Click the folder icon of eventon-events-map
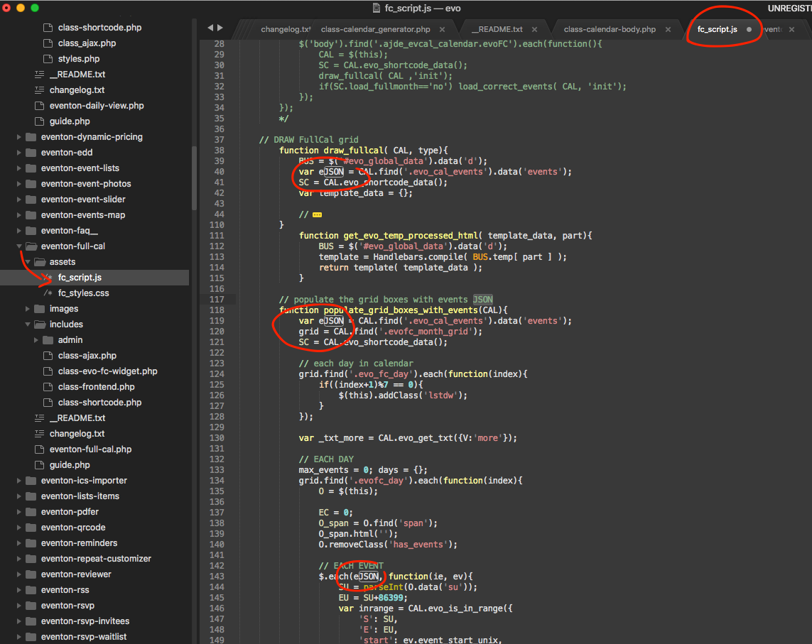812x644 pixels. (x=31, y=215)
